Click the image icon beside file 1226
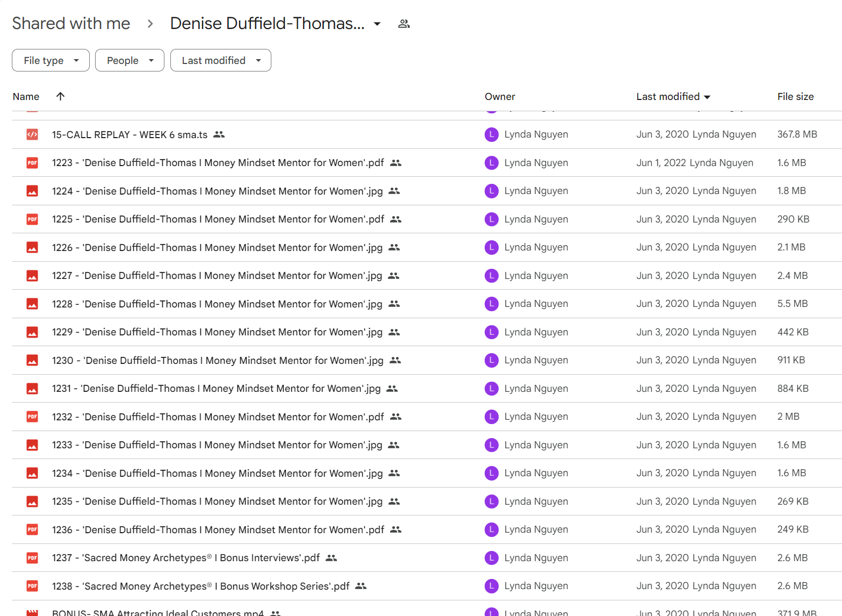This screenshot has width=842, height=616. (32, 247)
